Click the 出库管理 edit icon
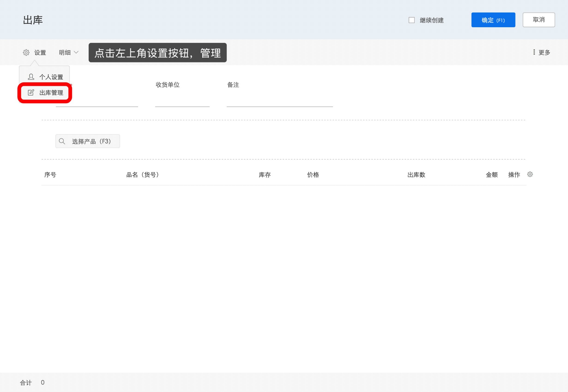 [31, 92]
